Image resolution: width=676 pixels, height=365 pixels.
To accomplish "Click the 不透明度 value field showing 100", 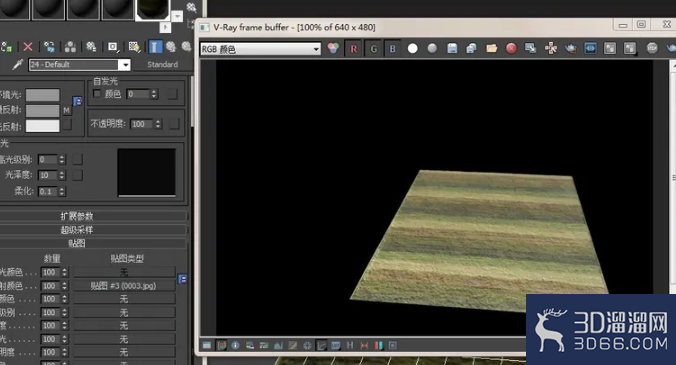I will pos(141,124).
